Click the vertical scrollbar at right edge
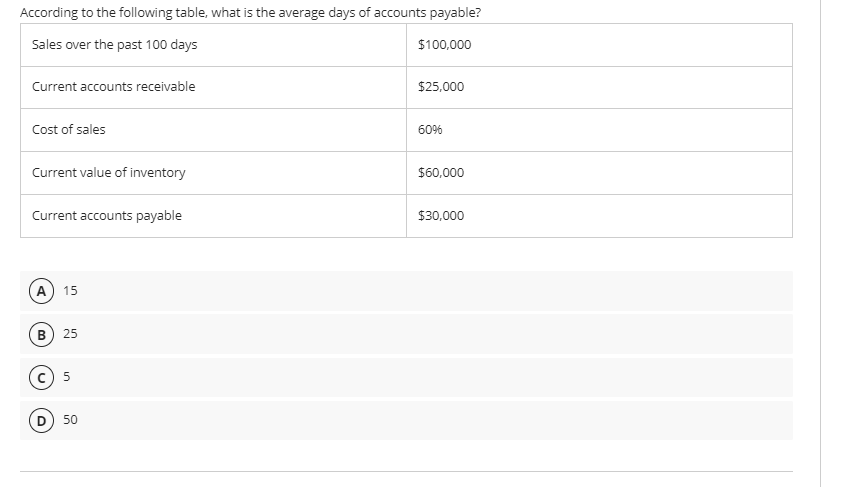Viewport: 842px width, 487px height. click(821, 243)
